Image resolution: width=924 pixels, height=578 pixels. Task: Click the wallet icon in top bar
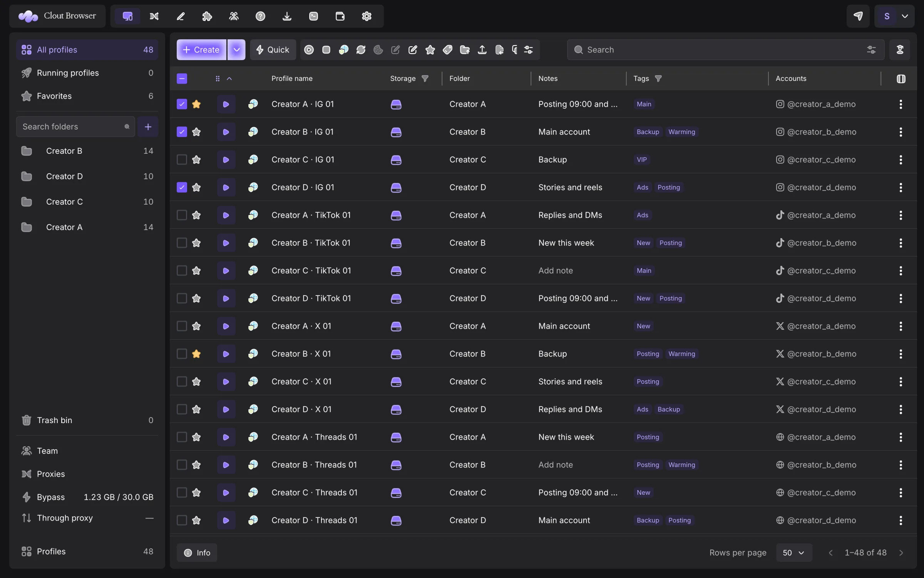point(340,16)
